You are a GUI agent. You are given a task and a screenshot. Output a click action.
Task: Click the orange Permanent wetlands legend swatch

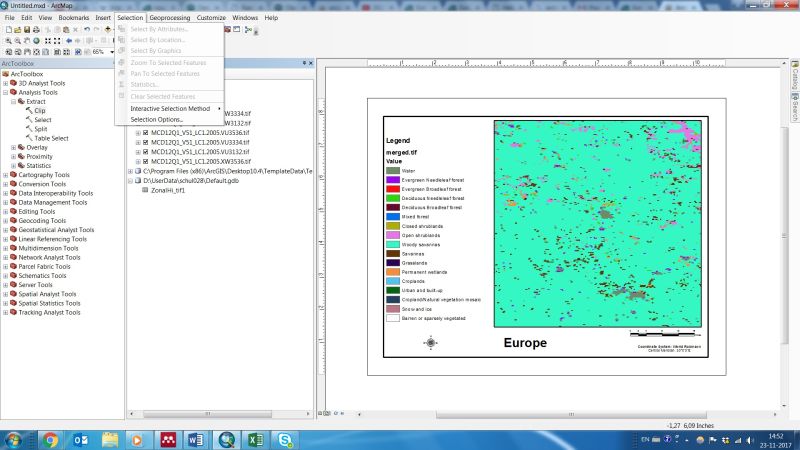coord(393,272)
